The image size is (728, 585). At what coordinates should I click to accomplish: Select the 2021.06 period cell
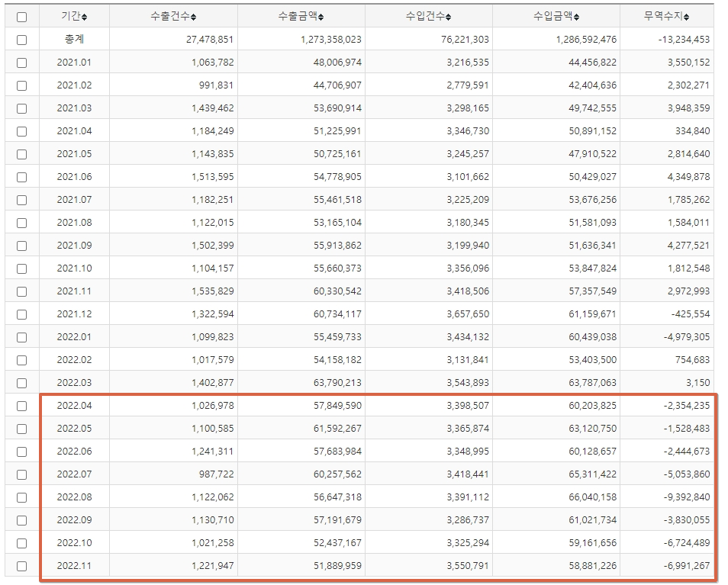click(x=74, y=177)
